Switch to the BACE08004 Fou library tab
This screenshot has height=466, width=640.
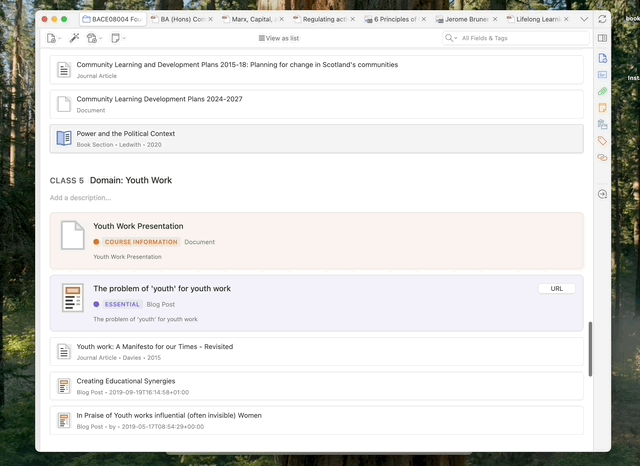coord(113,19)
